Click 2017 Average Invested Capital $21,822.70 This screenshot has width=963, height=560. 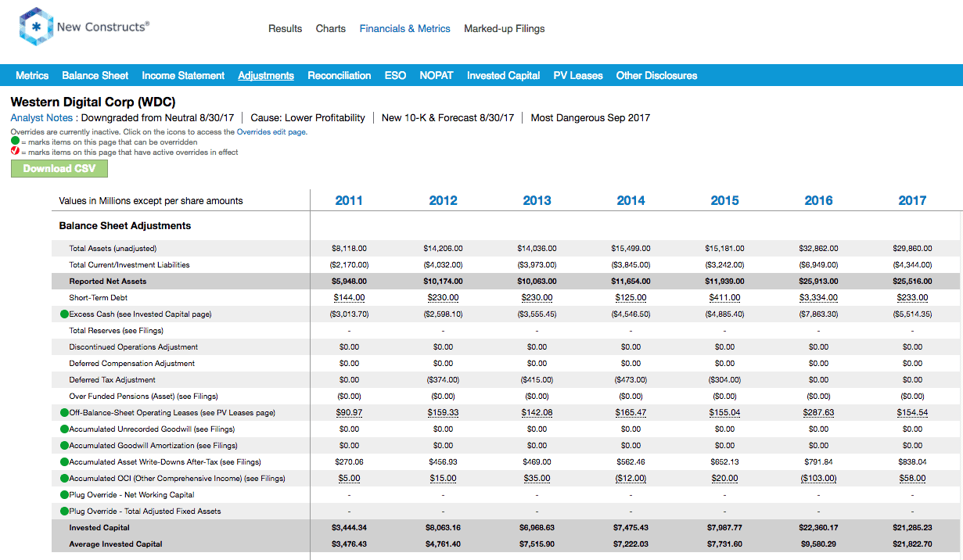(912, 544)
